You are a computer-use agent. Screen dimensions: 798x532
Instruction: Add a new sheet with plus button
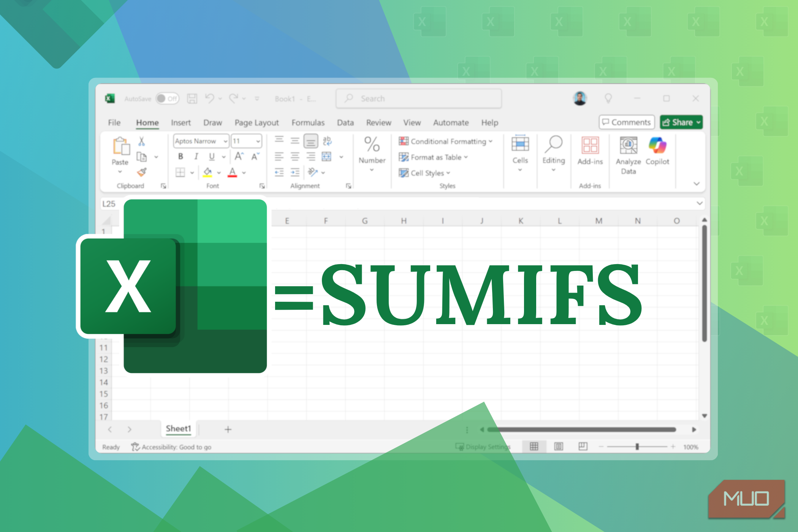click(228, 429)
